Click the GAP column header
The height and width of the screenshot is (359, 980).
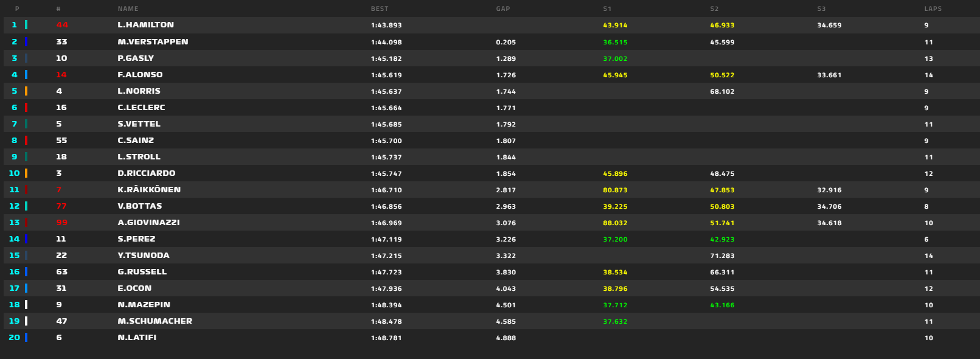coord(503,9)
